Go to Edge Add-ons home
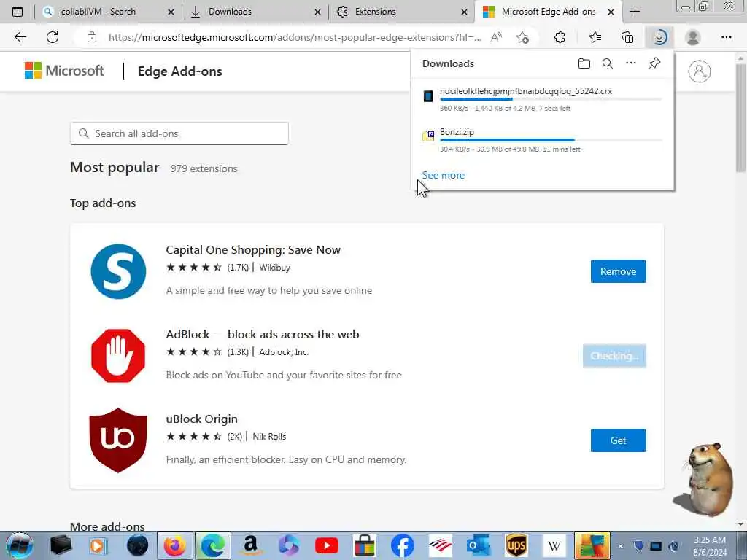This screenshot has height=560, width=747. (x=179, y=71)
